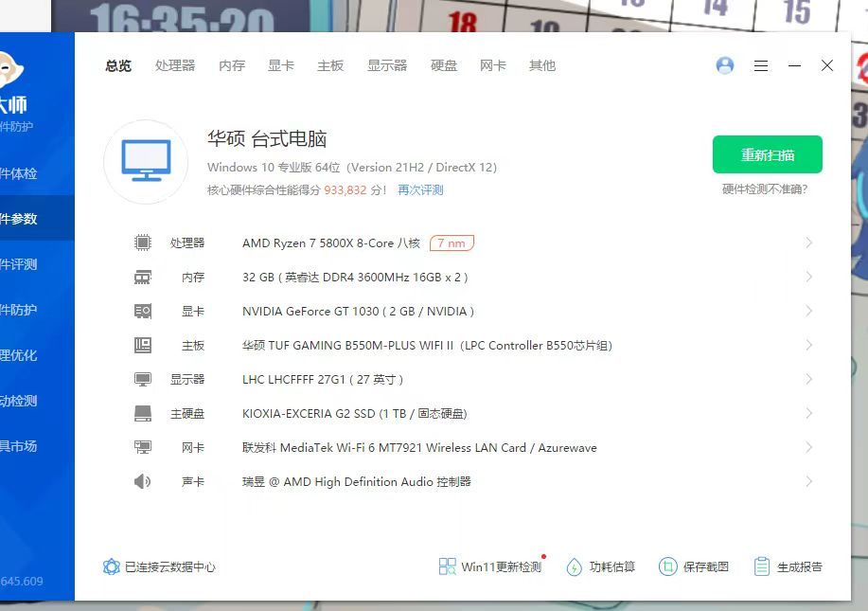Click the 保存截图 screenshot icon
This screenshot has width=868, height=611.
pyautogui.click(x=667, y=566)
